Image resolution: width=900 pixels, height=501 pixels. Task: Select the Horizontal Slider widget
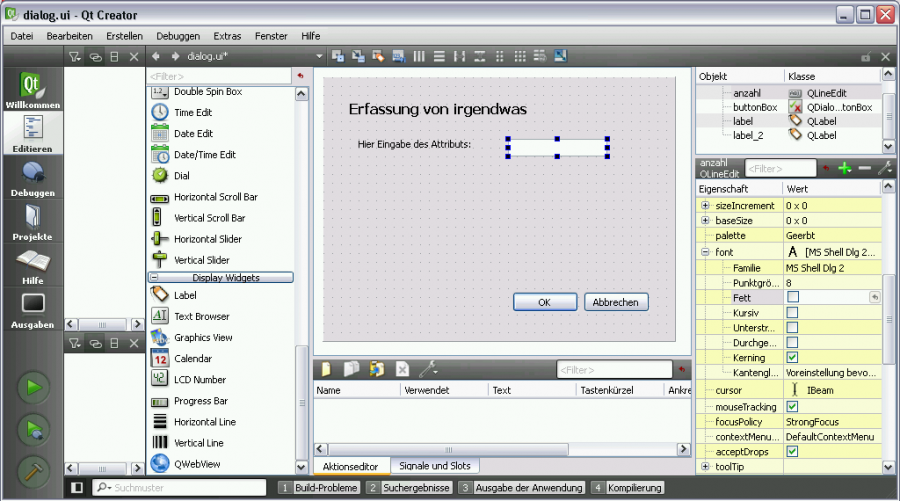click(x=207, y=239)
